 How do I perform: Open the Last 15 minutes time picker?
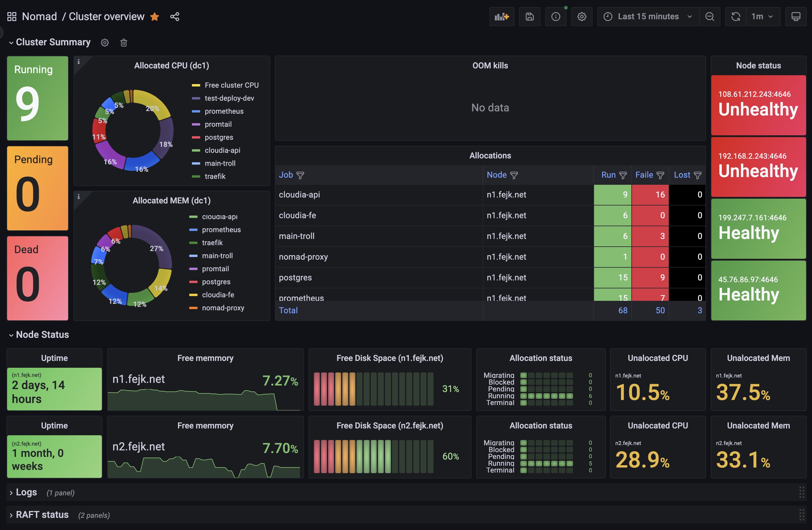click(648, 16)
